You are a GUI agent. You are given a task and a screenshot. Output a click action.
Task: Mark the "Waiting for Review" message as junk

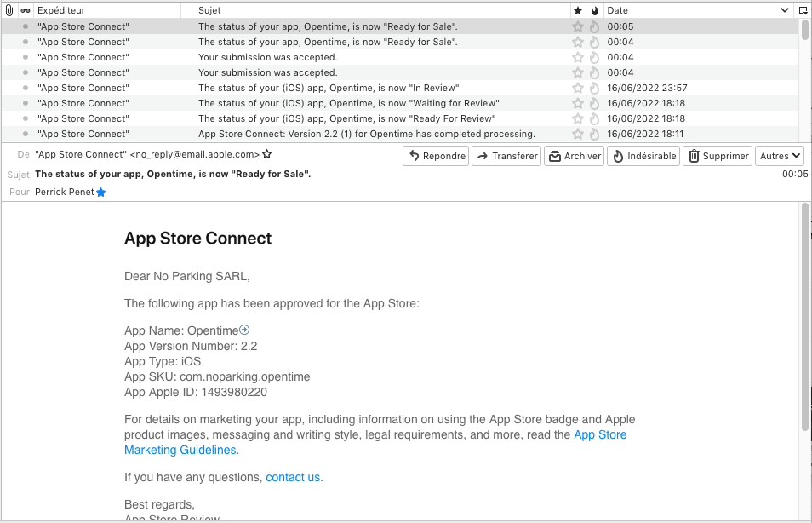[594, 103]
